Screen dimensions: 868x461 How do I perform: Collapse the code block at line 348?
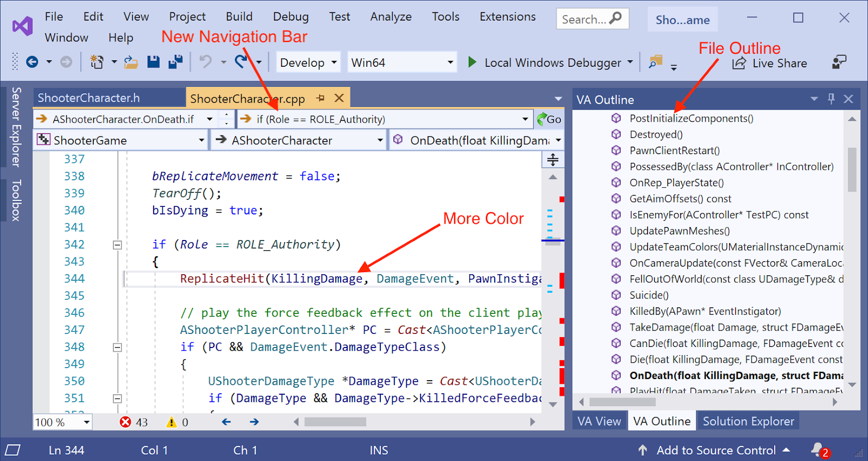(117, 347)
